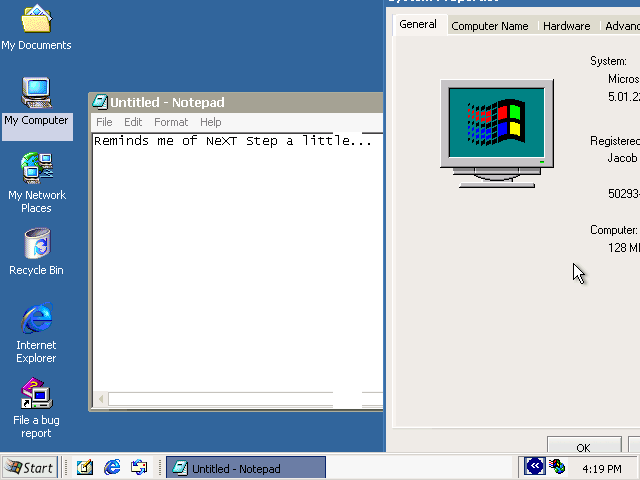
Task: Select My Network Places icon
Action: [x=37, y=182]
